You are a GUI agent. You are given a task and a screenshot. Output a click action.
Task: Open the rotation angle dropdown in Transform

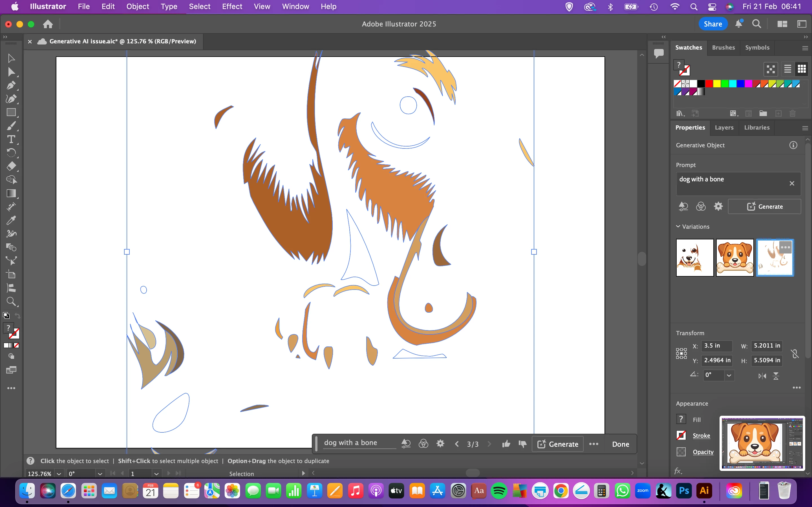(729, 375)
